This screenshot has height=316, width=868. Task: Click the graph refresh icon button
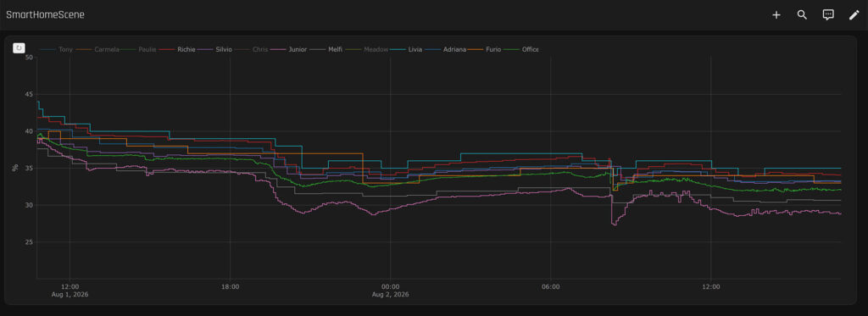19,48
